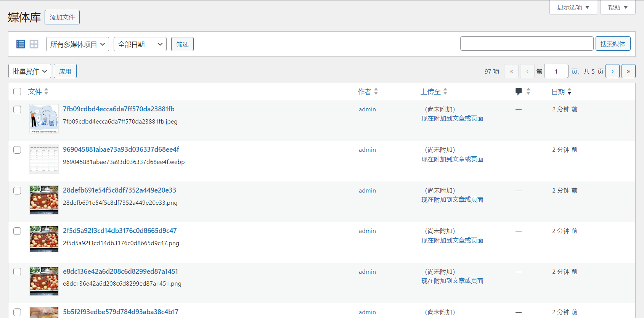Viewport: 644px width, 318px height.
Task: Click the 筛选 filter button
Action: pyautogui.click(x=182, y=44)
